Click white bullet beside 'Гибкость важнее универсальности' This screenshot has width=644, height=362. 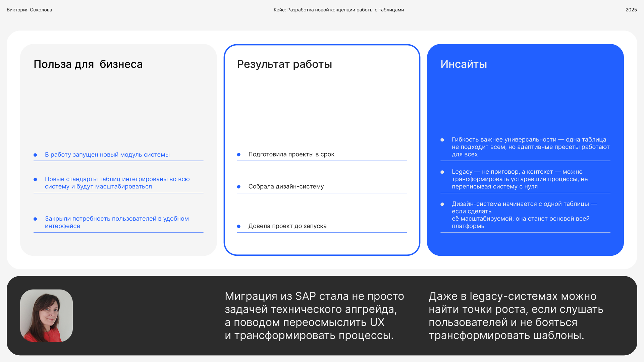click(x=442, y=140)
